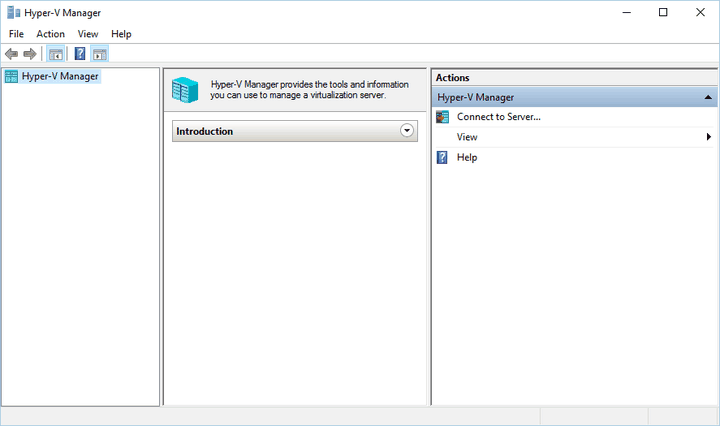Expand the Introduction section chevron

pos(406,131)
